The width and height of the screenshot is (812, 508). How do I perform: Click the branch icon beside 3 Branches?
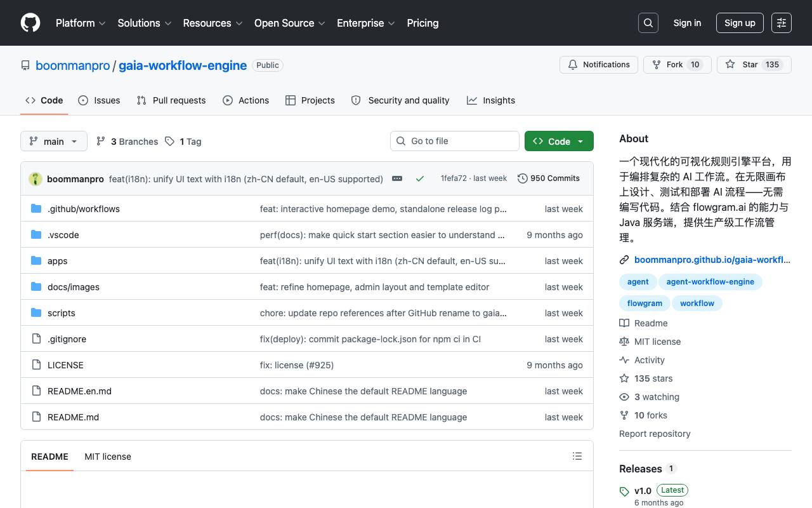101,142
